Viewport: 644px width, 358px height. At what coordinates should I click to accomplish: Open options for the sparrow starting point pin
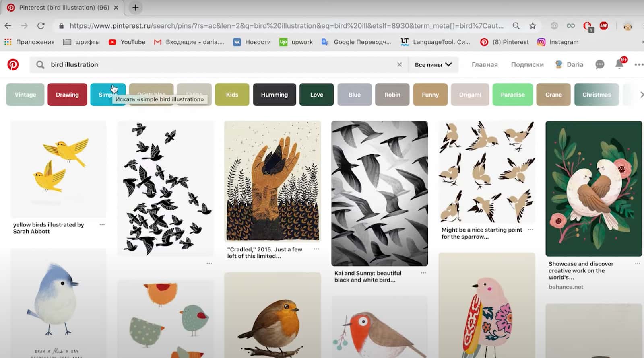[530, 230]
